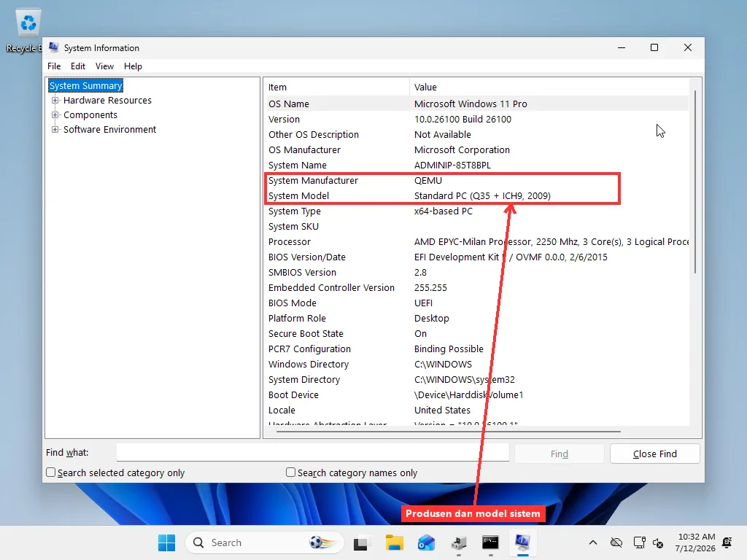Screen dimensions: 747x560
Task: Select Hardware Resources tree item
Action: 108,100
